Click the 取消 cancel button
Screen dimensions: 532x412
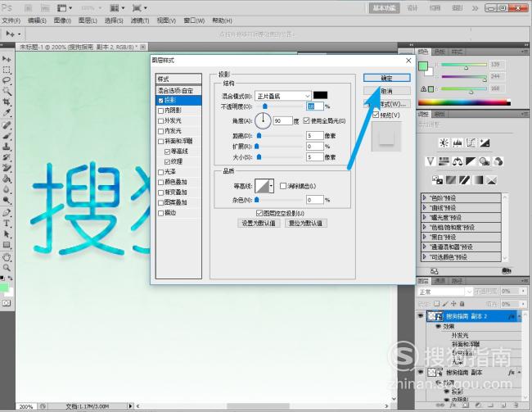(x=387, y=91)
